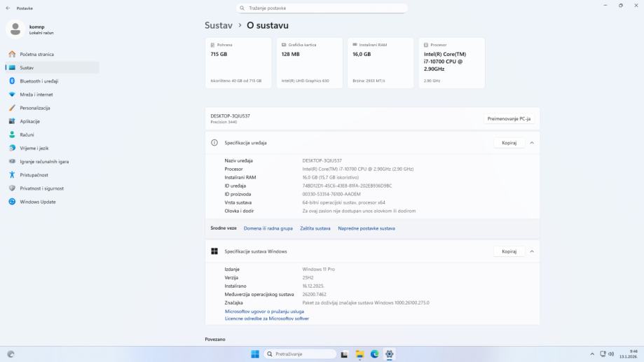Click device name DESKTOP-3QIU537 value text
The height and width of the screenshot is (362, 644).
322,160
